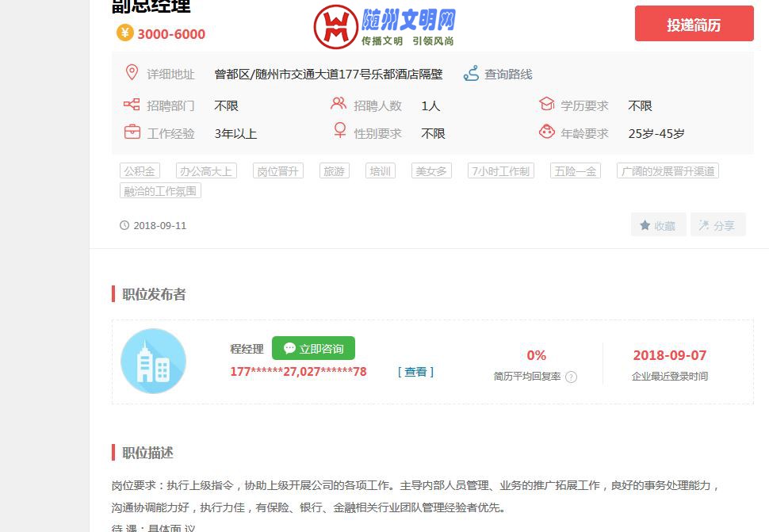Reveal phone number via 查看 link
This screenshot has height=532, width=769.
click(415, 372)
